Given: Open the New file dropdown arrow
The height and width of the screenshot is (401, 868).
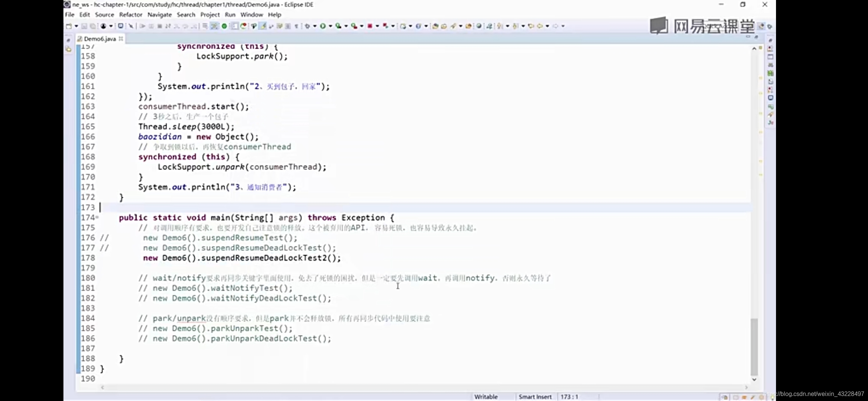Looking at the screenshot, I should pyautogui.click(x=76, y=26).
